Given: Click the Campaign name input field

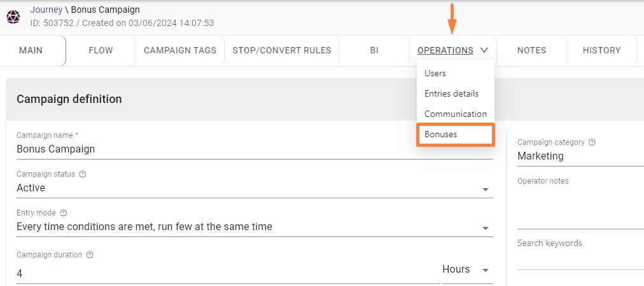Looking at the screenshot, I should point(255,149).
